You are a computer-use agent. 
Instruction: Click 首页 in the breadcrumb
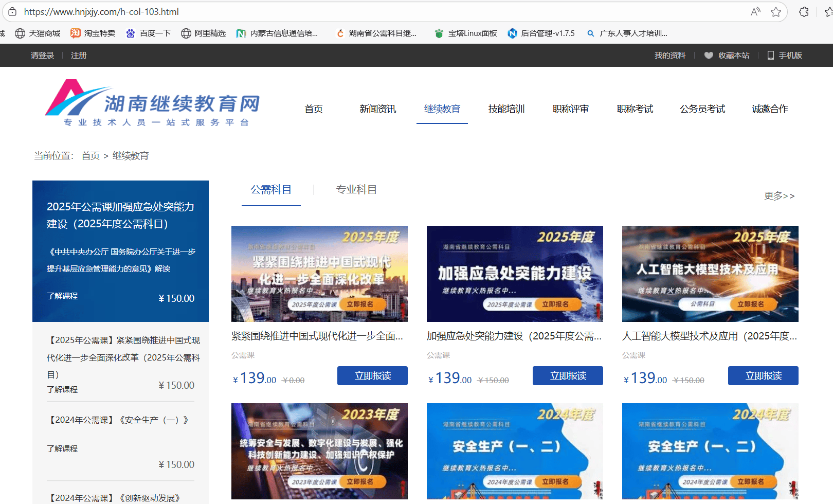(x=90, y=155)
